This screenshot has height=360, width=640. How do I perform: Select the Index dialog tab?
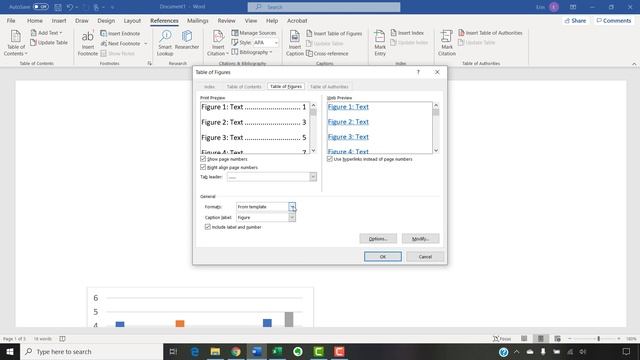[x=209, y=87]
